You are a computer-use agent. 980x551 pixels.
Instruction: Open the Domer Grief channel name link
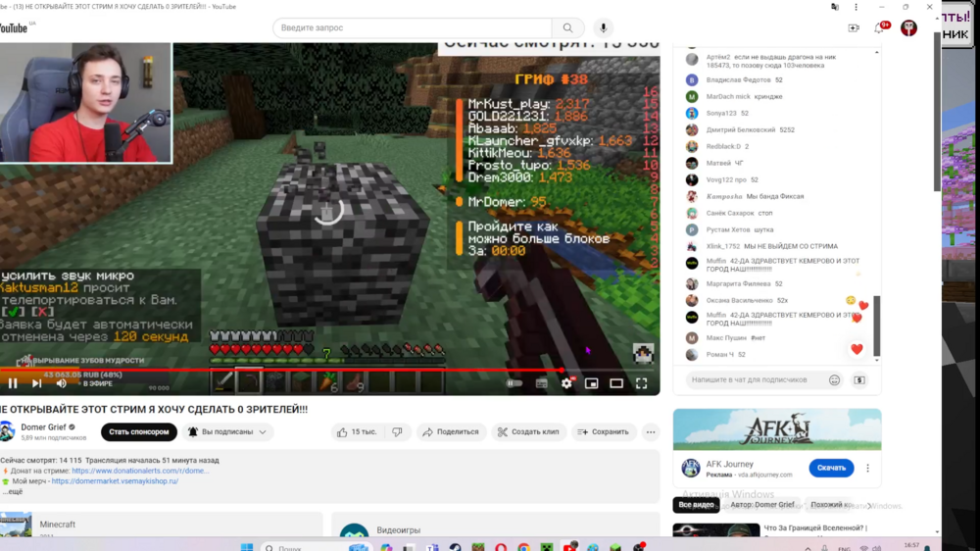coord(43,427)
